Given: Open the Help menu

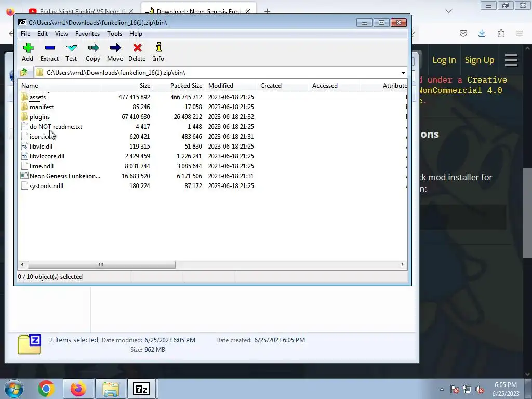Looking at the screenshot, I should click(x=136, y=34).
